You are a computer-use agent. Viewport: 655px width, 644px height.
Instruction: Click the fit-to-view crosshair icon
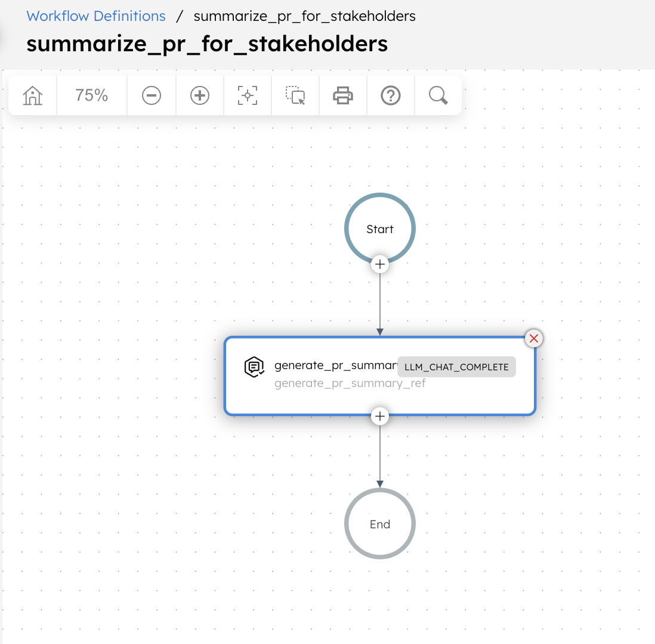(247, 95)
